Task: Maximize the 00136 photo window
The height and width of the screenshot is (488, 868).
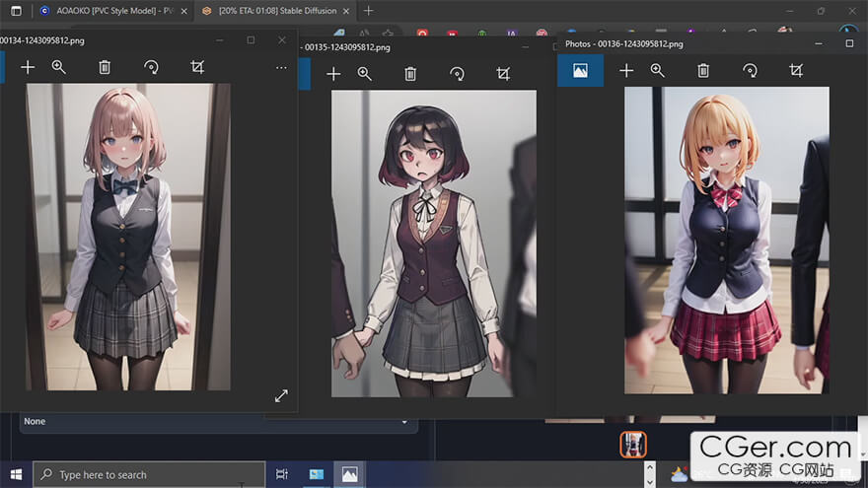Action: click(x=849, y=43)
